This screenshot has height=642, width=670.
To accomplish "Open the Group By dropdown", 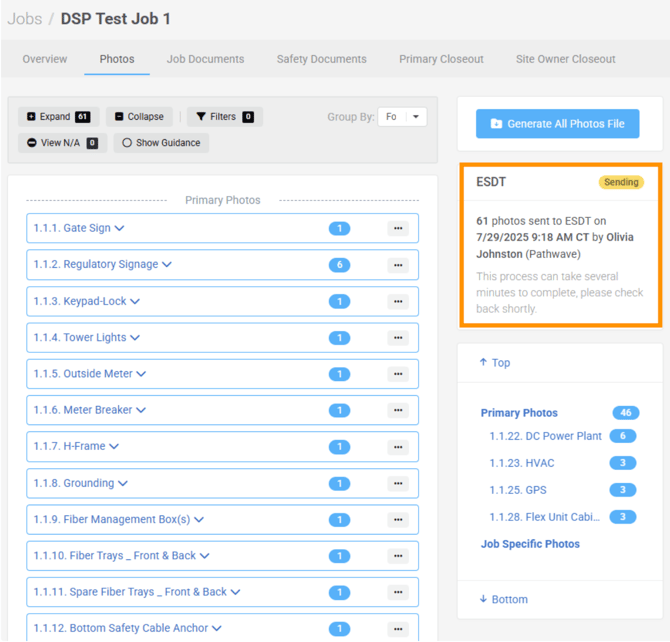I will [402, 117].
